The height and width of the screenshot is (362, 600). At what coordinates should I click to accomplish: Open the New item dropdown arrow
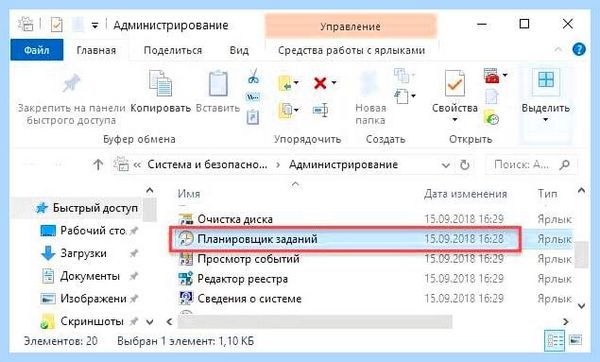coord(413,96)
